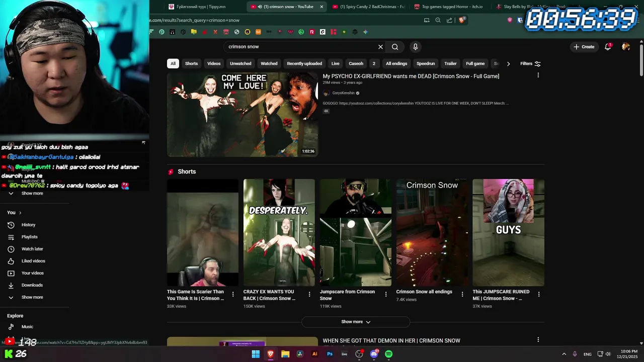Screen dimensions: 644x362
Task: Close the 'crimson snow - YouTube' tab
Action: point(321,7)
